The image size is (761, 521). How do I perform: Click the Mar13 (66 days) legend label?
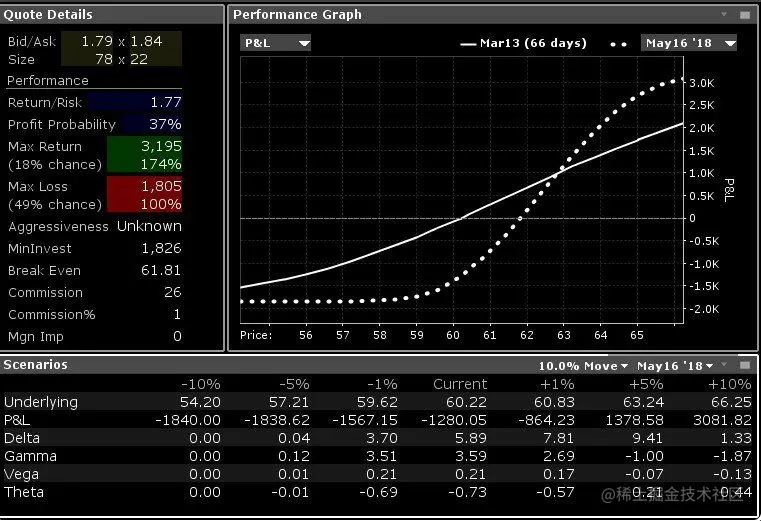point(533,43)
